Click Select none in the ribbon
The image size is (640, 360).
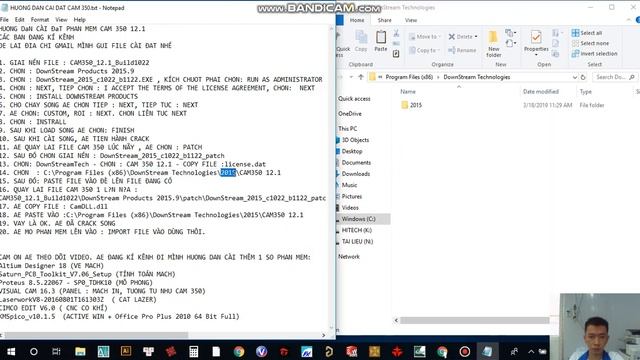pos(590,43)
